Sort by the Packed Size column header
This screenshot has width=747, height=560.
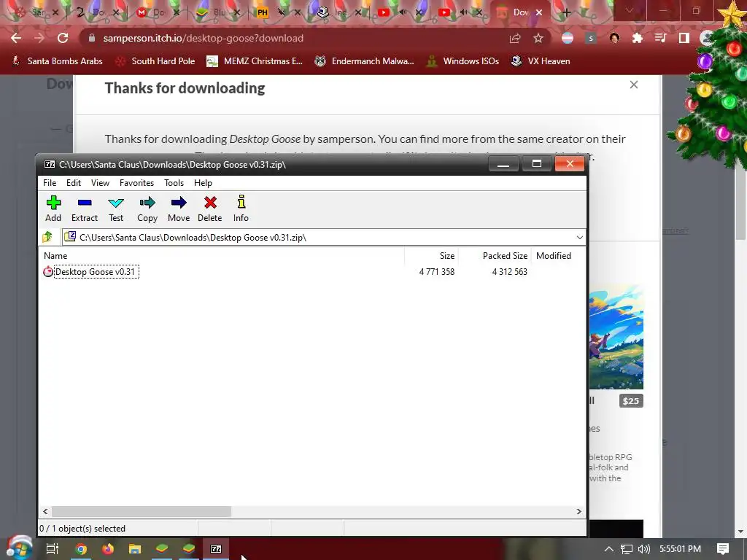pos(505,256)
